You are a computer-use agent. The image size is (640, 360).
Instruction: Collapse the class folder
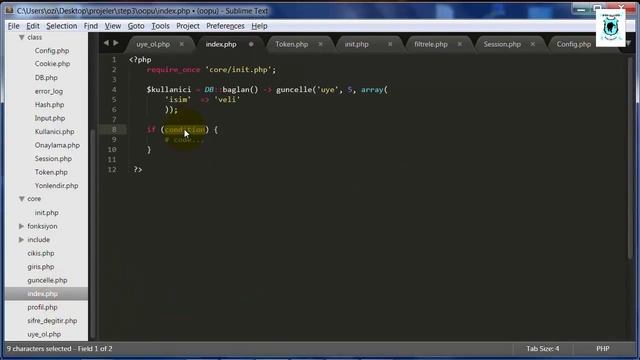[21, 37]
